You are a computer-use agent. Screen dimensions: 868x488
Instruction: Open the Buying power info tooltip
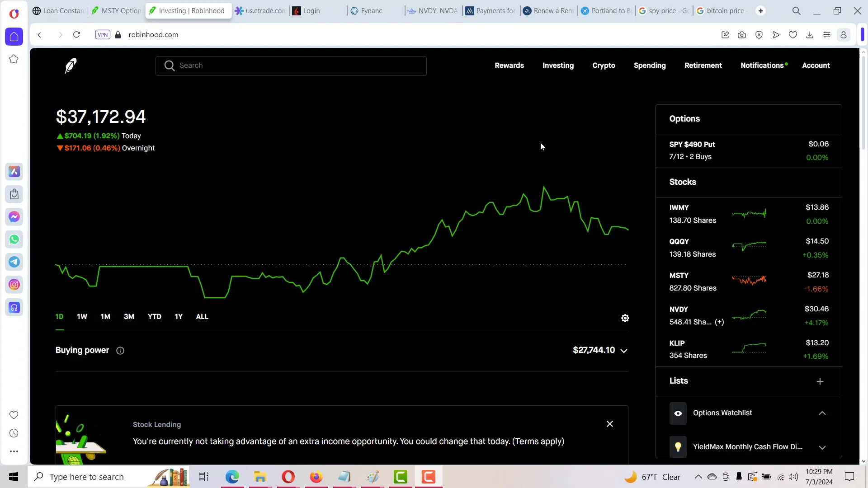click(x=120, y=351)
